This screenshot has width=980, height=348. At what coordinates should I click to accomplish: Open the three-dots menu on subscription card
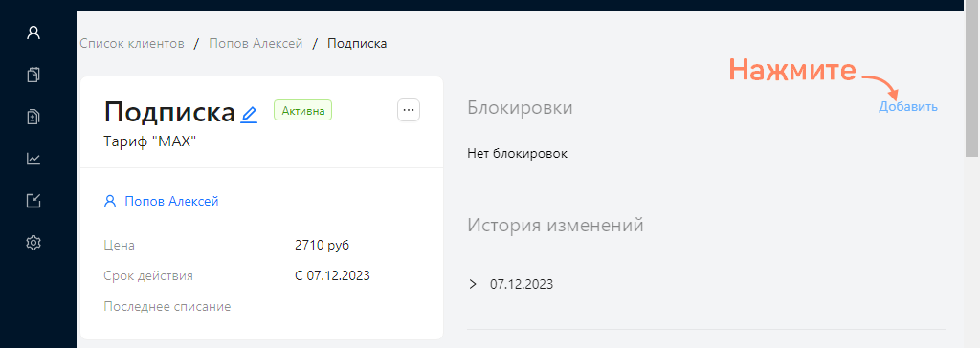(x=409, y=110)
